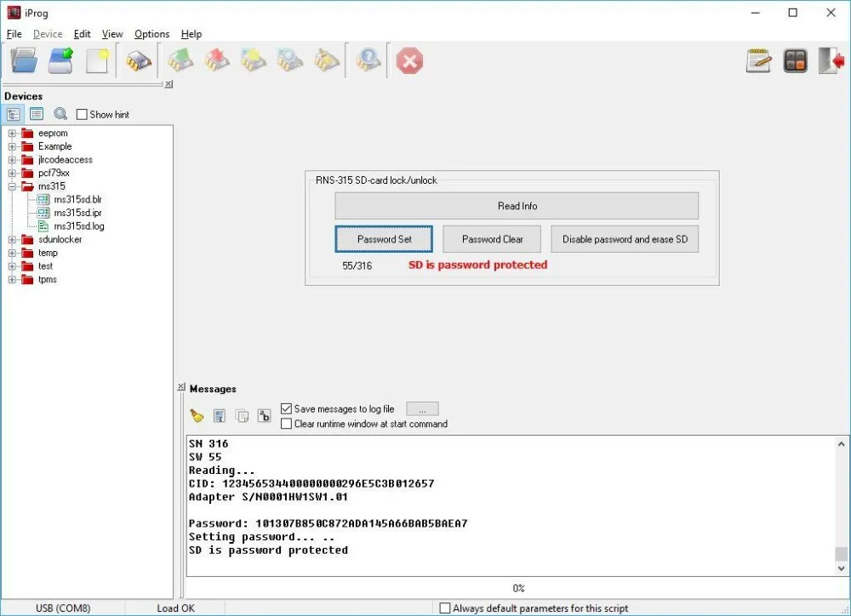This screenshot has height=616, width=851.
Task: Click the chip read icon with green arrow
Action: [180, 60]
